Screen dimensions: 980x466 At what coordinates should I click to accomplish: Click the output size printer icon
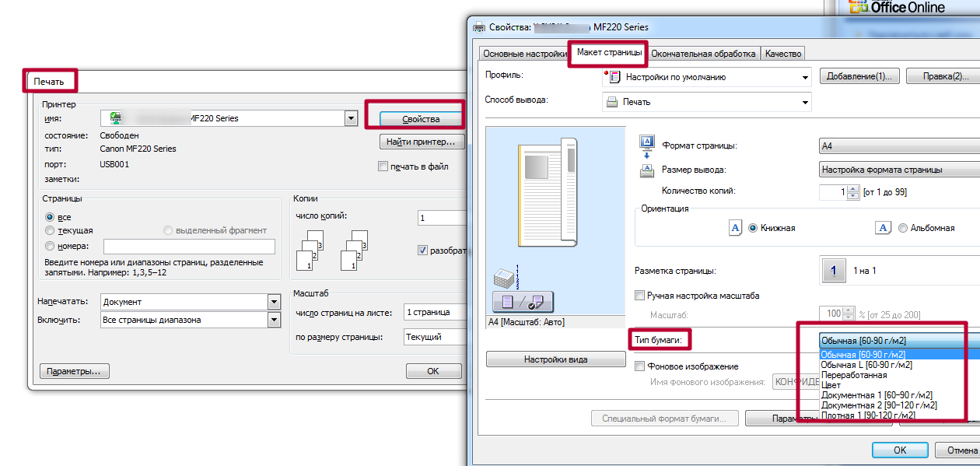coord(647,170)
